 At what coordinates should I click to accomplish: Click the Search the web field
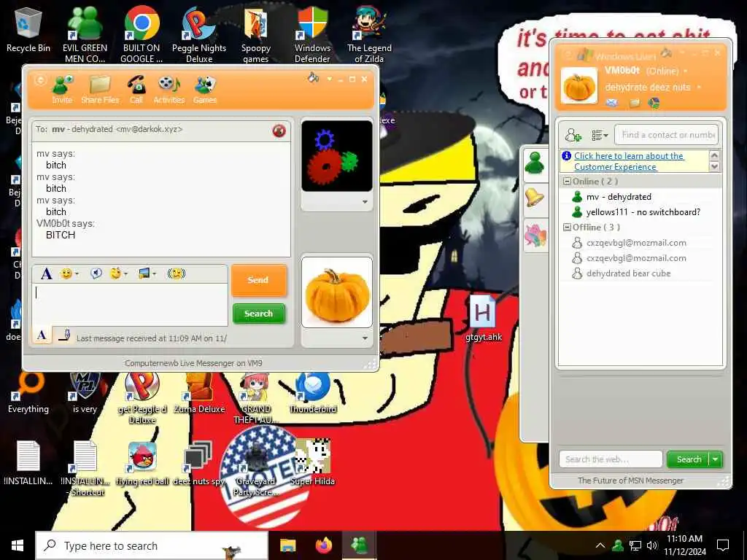pyautogui.click(x=611, y=459)
